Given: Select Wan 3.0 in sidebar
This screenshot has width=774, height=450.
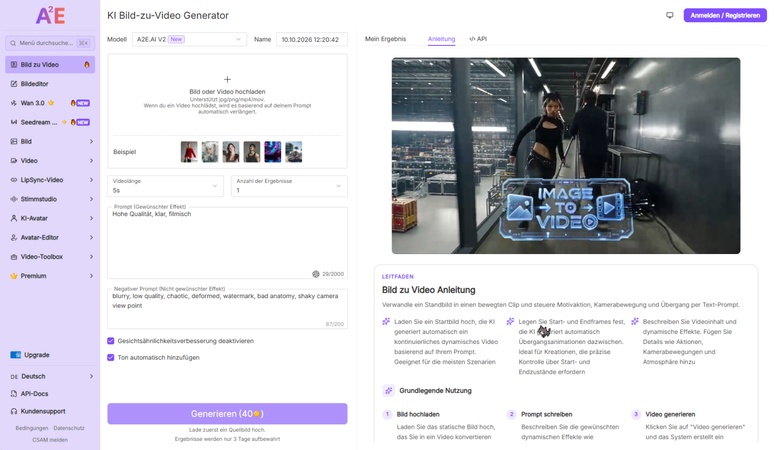Looking at the screenshot, I should 50,103.
